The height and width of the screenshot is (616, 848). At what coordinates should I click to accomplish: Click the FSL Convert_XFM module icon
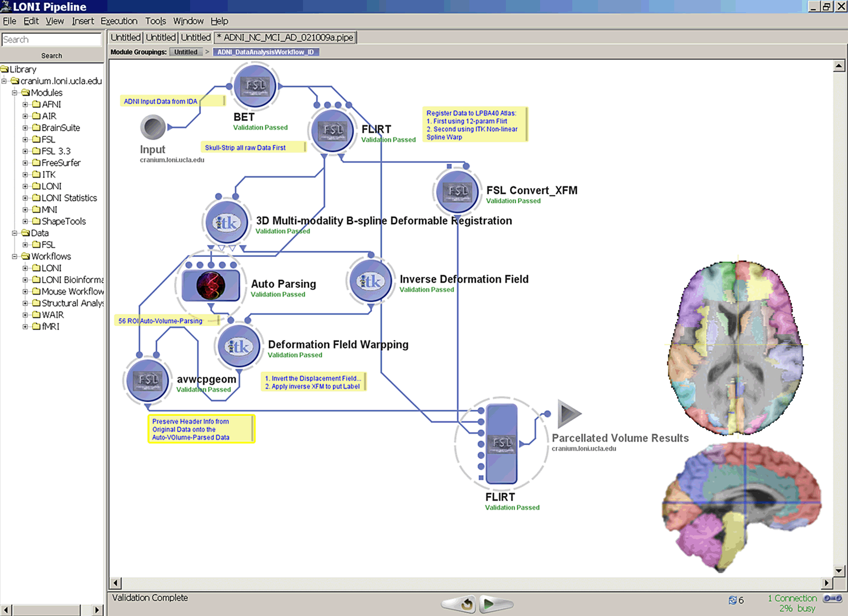pyautogui.click(x=457, y=191)
